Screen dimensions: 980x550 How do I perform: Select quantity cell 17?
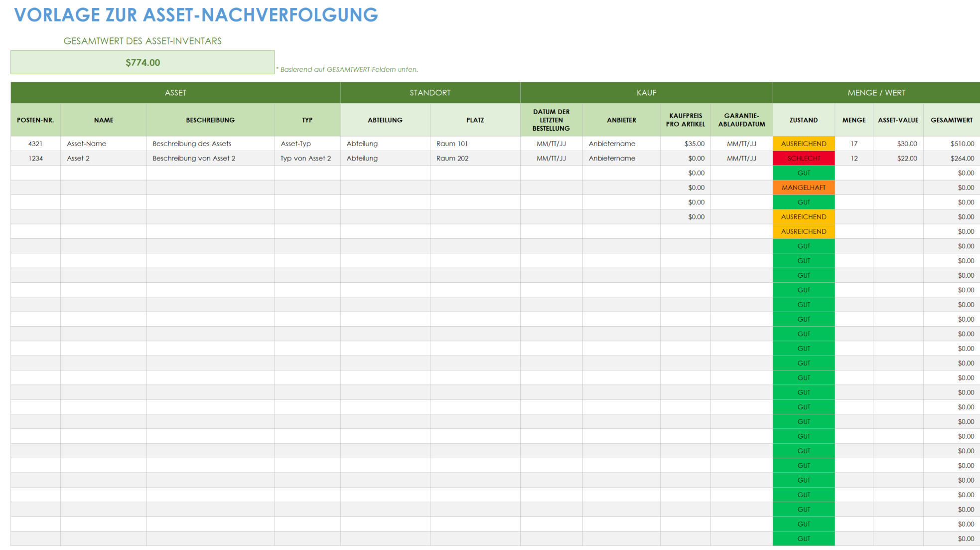click(x=854, y=144)
